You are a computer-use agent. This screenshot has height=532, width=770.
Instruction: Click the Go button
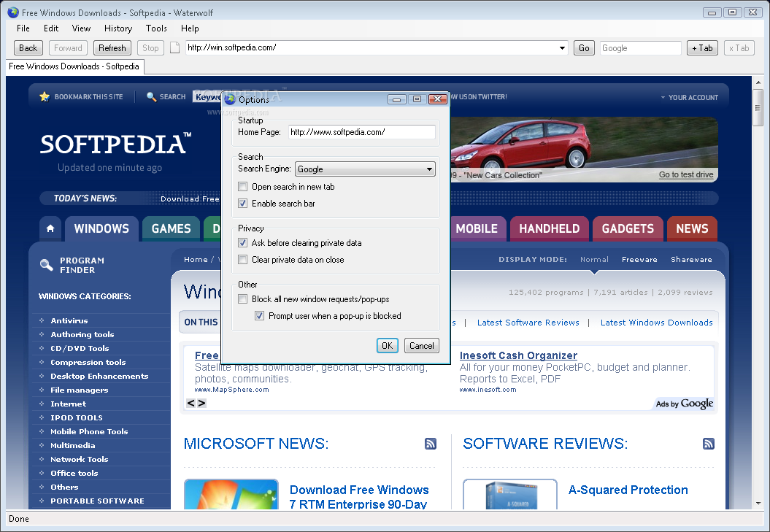click(x=584, y=47)
